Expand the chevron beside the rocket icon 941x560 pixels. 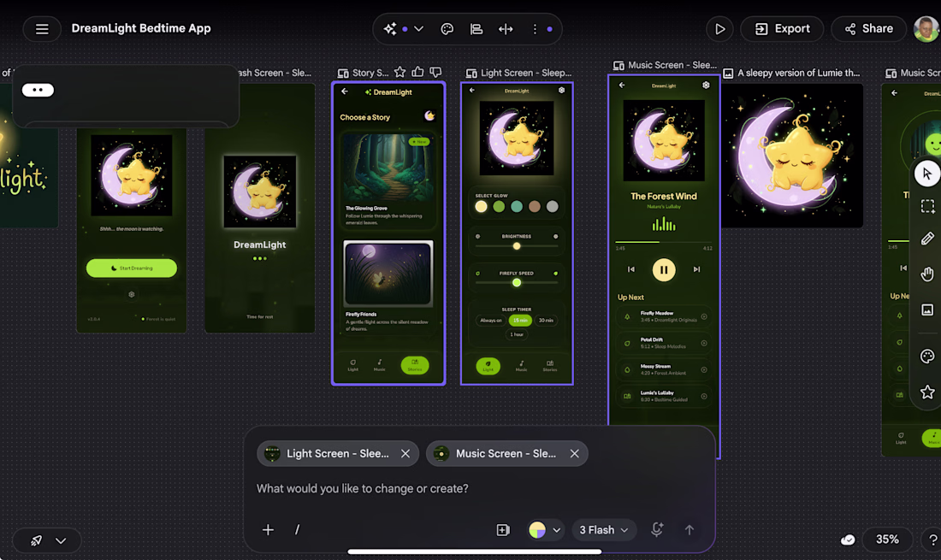tap(61, 541)
